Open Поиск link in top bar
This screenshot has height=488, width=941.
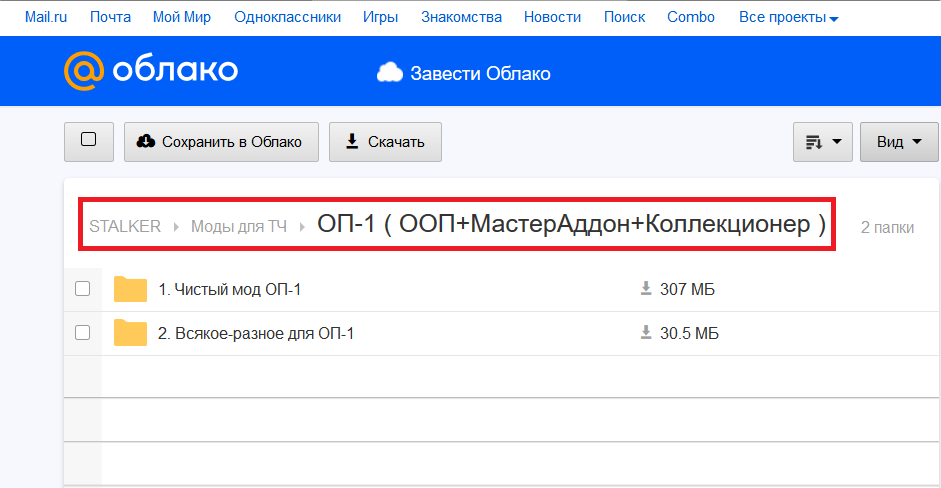pyautogui.click(x=624, y=17)
